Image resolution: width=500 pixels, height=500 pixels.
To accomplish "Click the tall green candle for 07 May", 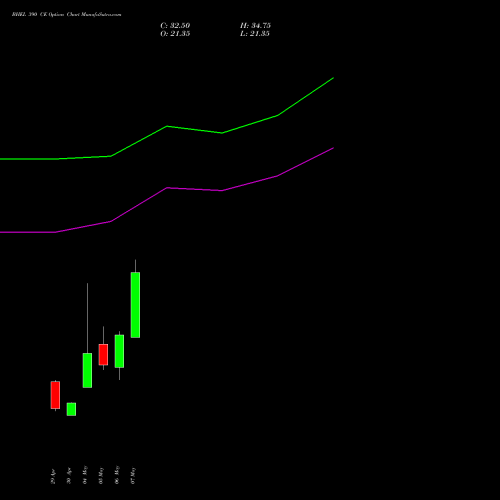I will [135, 305].
